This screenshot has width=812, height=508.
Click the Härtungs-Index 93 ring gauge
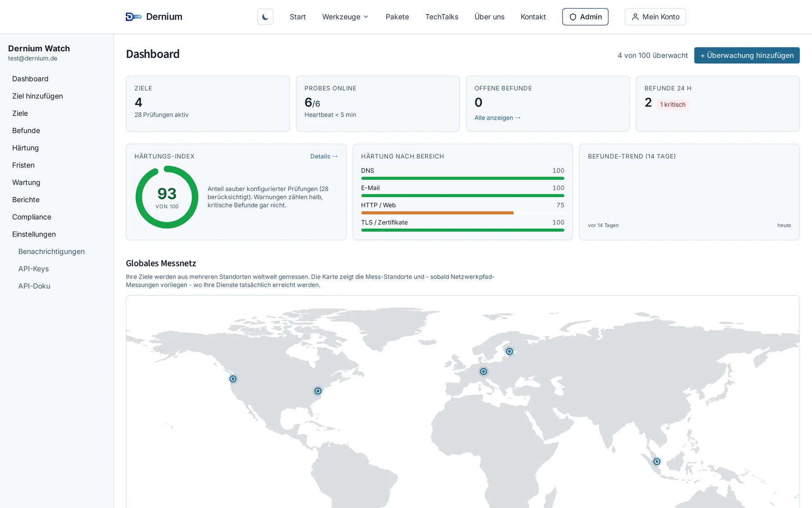point(167,197)
